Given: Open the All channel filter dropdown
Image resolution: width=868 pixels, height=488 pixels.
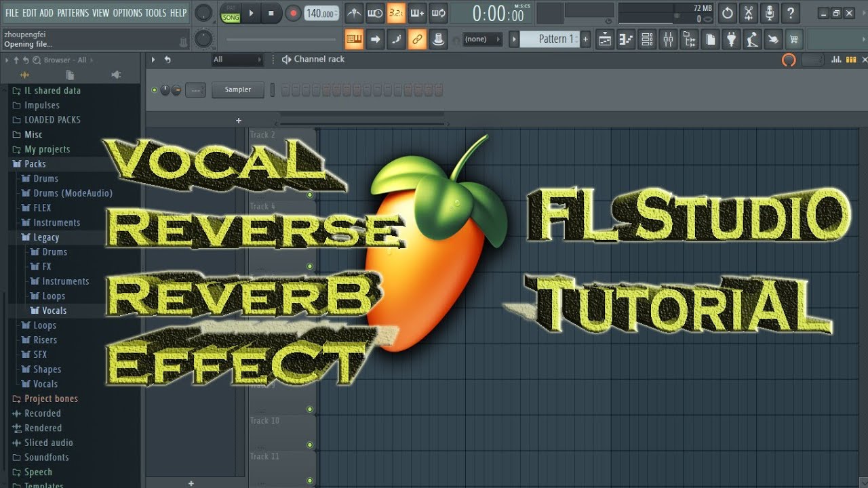Looking at the screenshot, I should click(237, 60).
